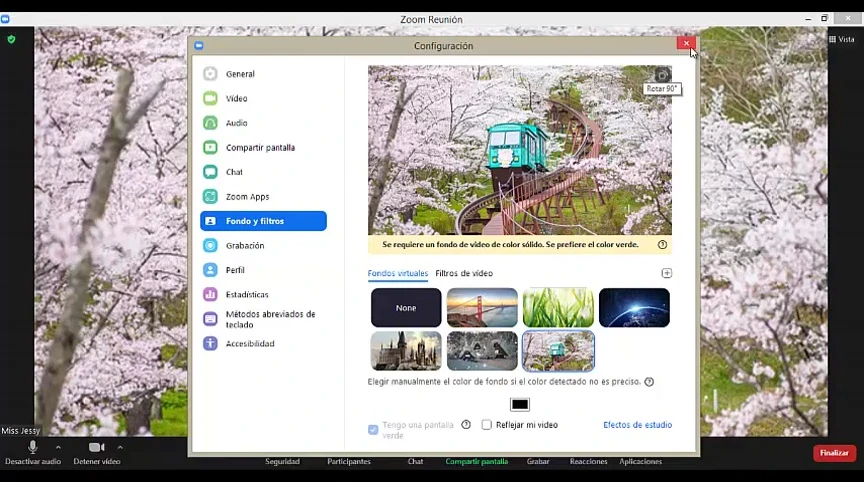Rotate the video preview 90 degrees
Screen dimensions: 864x482
pyautogui.click(x=661, y=75)
